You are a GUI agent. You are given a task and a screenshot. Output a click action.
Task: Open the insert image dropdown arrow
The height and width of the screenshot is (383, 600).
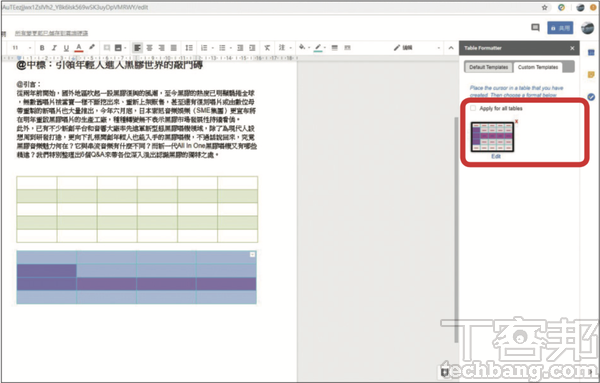click(x=125, y=48)
